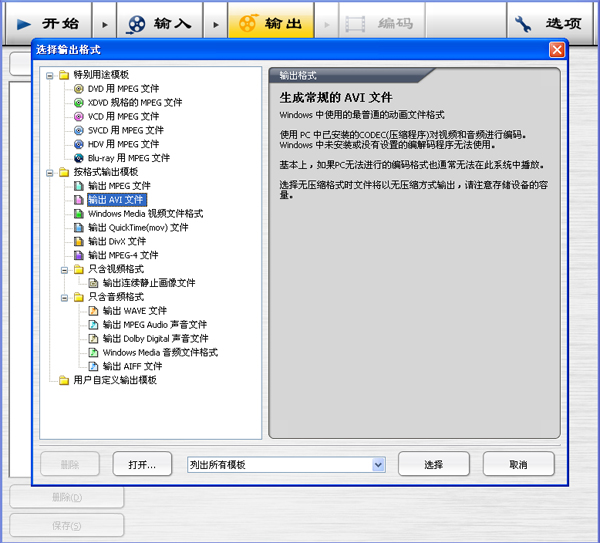Select Windows Media 视频文件格式 item
The width and height of the screenshot is (600, 543).
(x=145, y=214)
